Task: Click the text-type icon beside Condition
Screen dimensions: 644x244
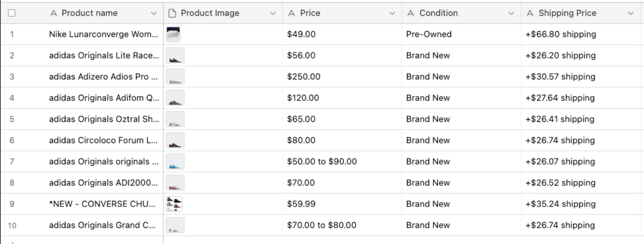Action: (x=411, y=13)
